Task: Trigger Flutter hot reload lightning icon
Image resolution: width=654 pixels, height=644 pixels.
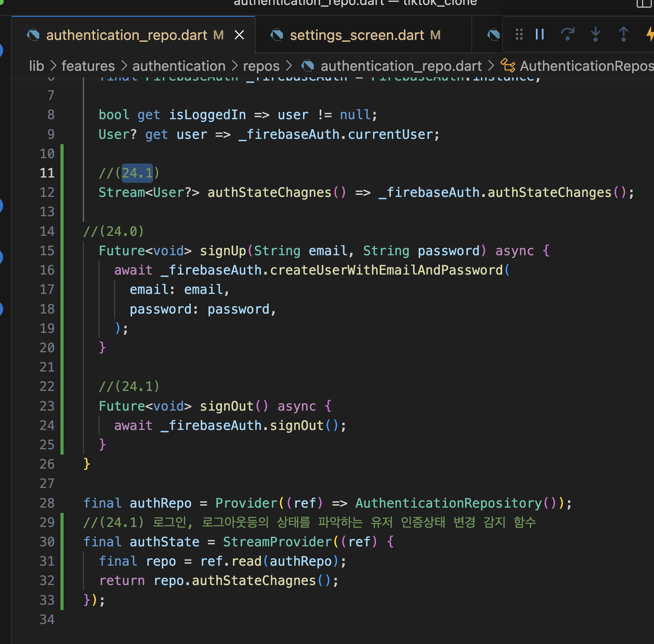Action: [650, 35]
